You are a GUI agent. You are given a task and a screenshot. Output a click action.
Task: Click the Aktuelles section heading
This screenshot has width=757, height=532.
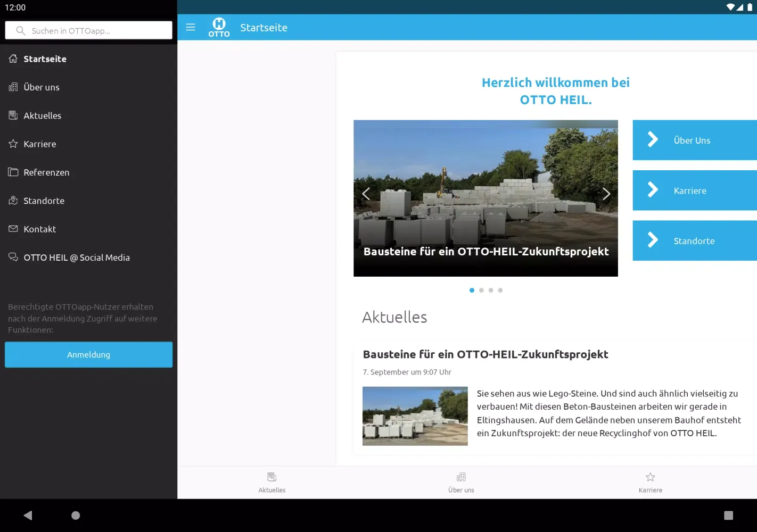coord(394,317)
